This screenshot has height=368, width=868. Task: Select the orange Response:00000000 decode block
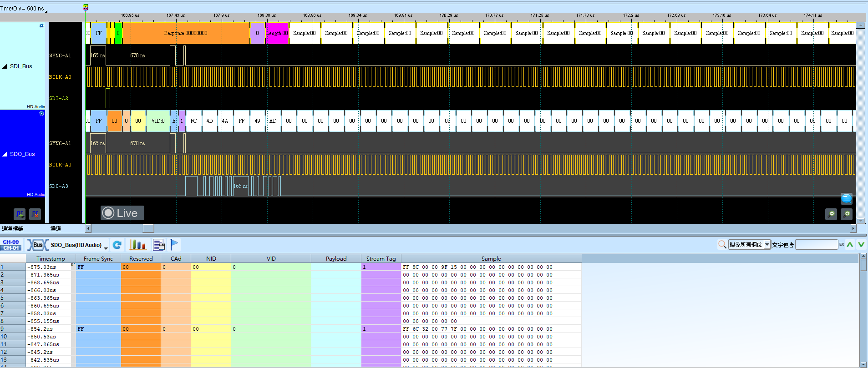coord(186,33)
